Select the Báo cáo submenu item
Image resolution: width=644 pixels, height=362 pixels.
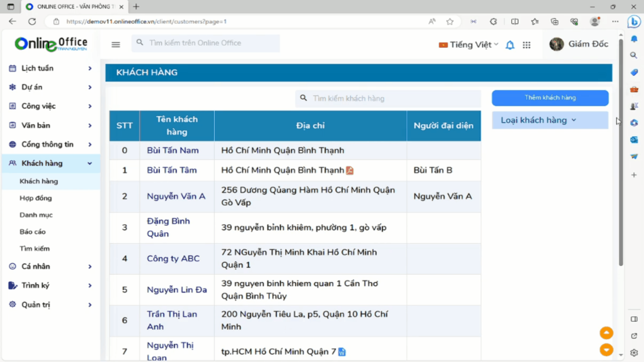coord(33,232)
